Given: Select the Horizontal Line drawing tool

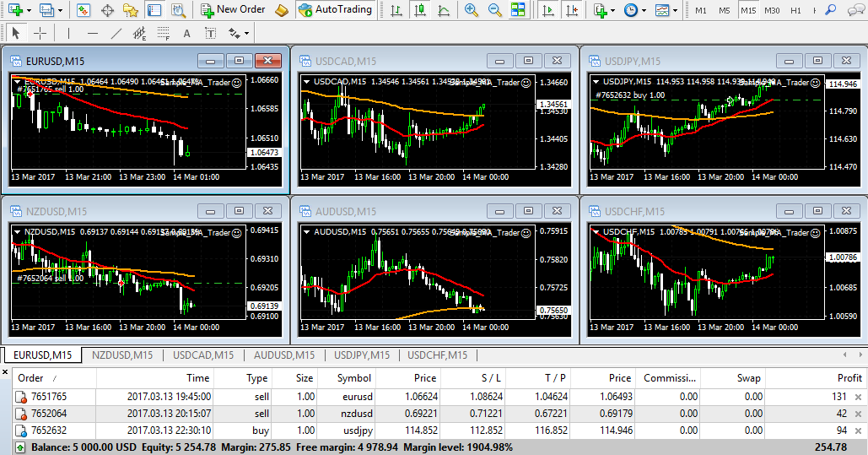Looking at the screenshot, I should tap(93, 33).
